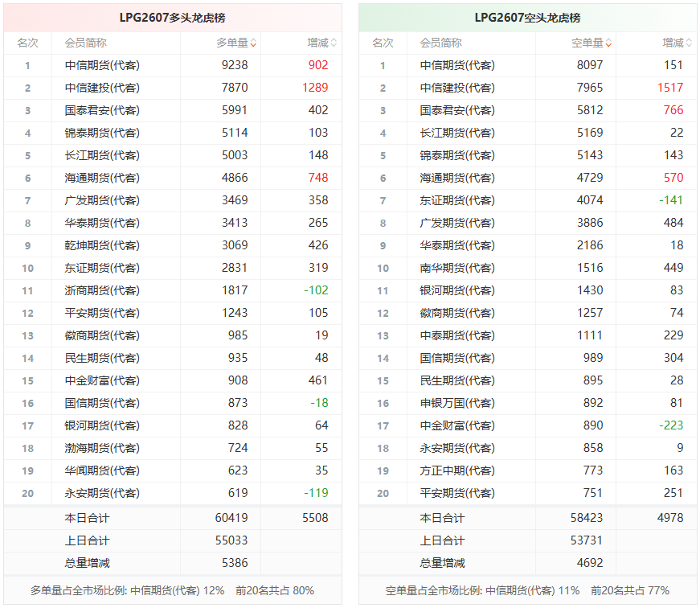
Task: Open 乾坤期货(代客) in the long ranking
Action: pyautogui.click(x=102, y=245)
